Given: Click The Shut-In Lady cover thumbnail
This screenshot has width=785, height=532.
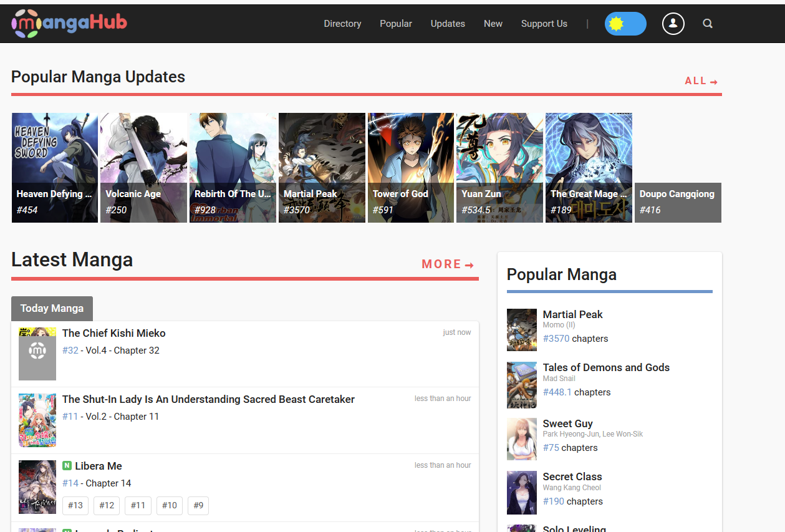Looking at the screenshot, I should coord(37,420).
